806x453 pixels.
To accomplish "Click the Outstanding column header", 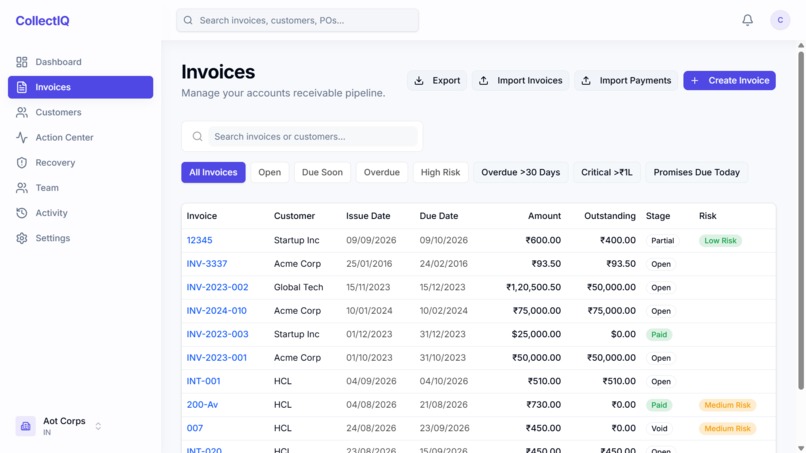I will pos(610,216).
